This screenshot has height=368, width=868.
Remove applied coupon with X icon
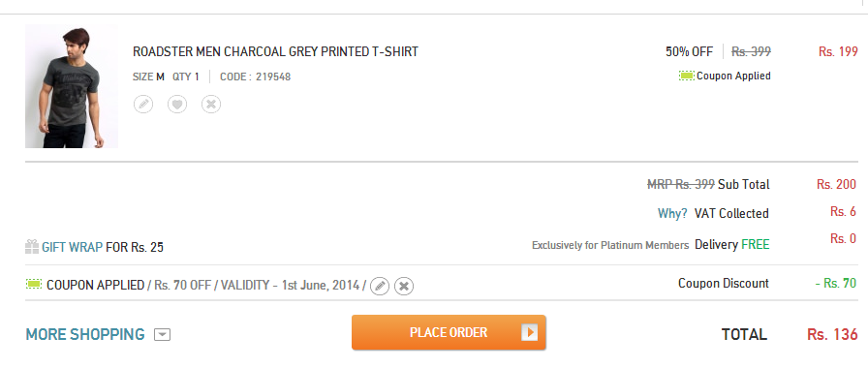[x=404, y=286]
